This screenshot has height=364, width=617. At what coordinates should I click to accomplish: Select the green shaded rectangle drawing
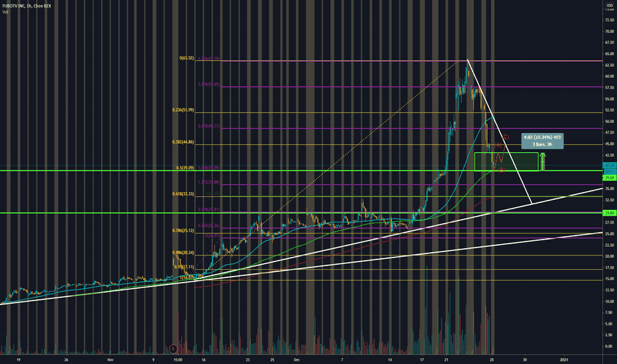506,161
